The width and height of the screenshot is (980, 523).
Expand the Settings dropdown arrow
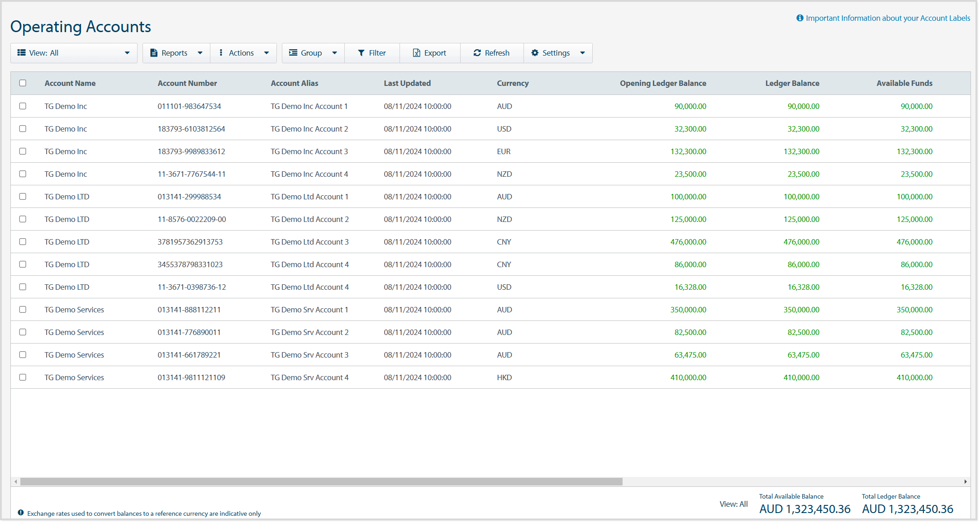point(583,53)
